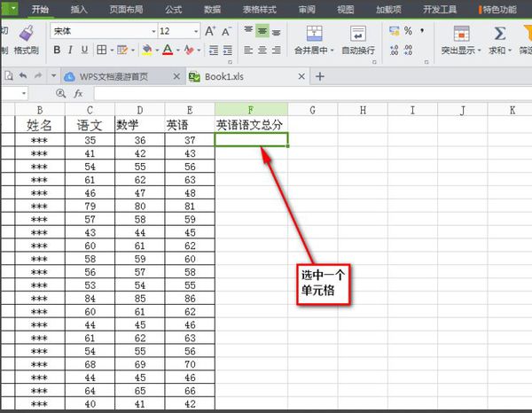
Task: Open the 公式 ribbon tab
Action: (174, 9)
